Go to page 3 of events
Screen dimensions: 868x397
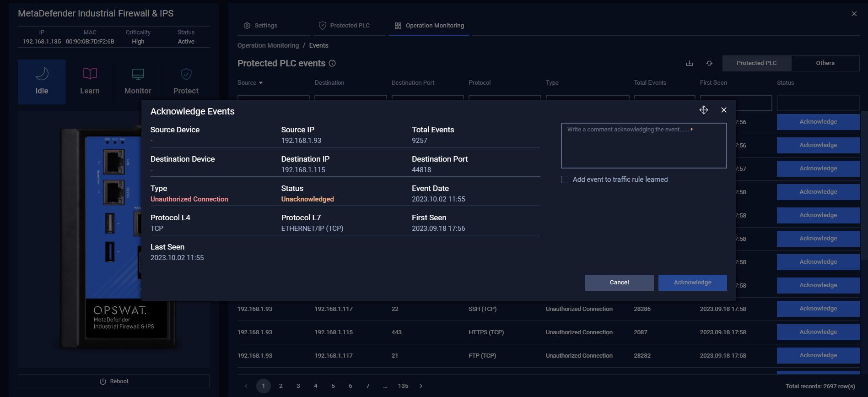point(298,386)
